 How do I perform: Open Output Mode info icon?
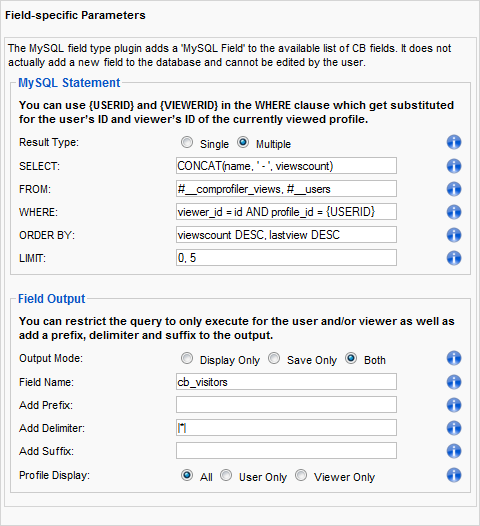[454, 358]
